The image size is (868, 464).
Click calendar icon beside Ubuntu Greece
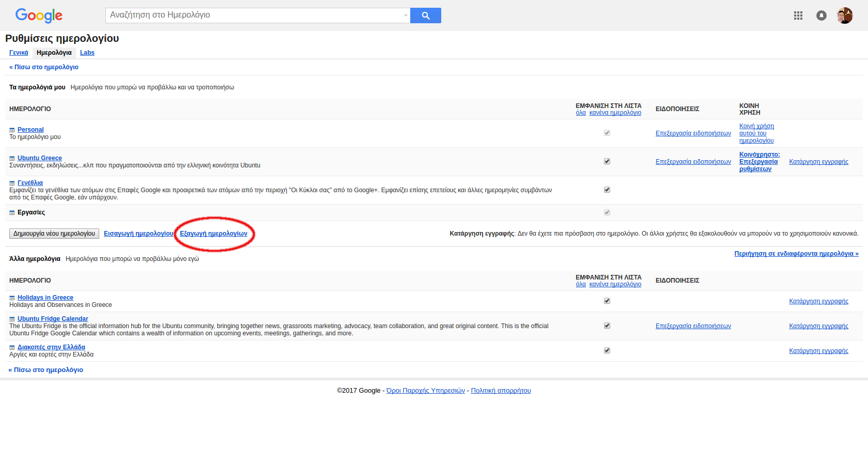(x=12, y=159)
